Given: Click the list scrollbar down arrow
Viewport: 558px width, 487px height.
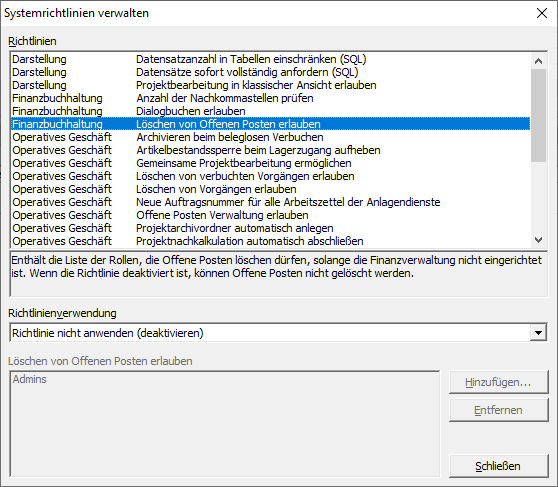Looking at the screenshot, I should pyautogui.click(x=538, y=240).
